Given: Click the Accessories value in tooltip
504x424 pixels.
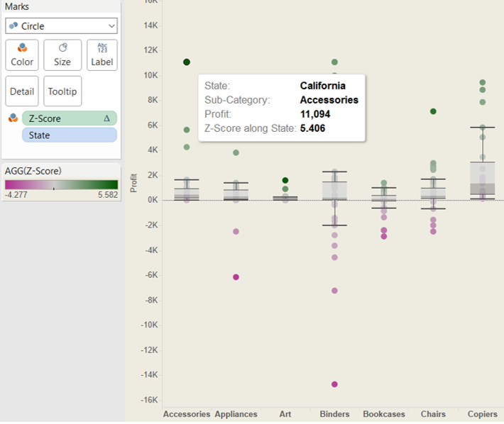Looking at the screenshot, I should tap(329, 100).
